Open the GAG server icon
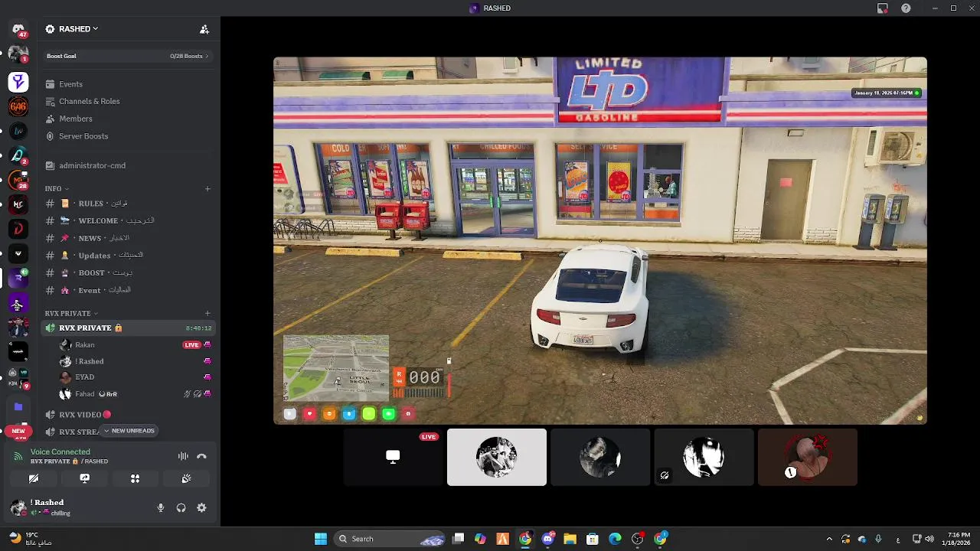 click(x=18, y=106)
